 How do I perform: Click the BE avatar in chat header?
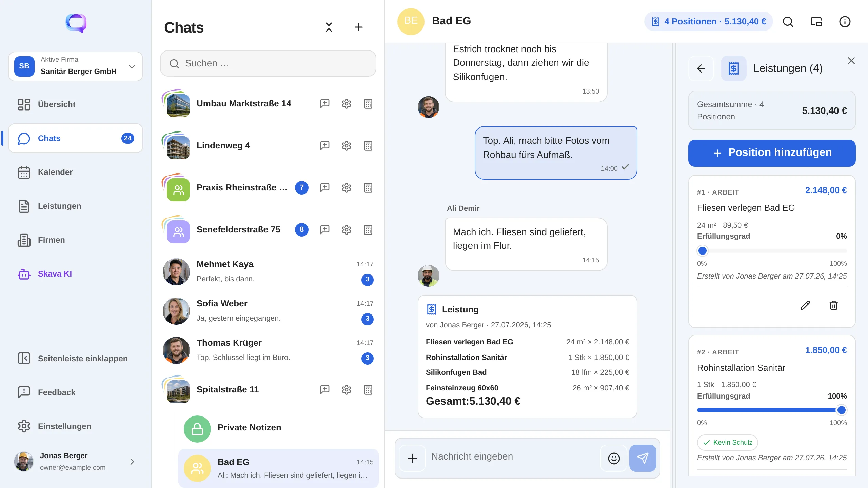[411, 22]
